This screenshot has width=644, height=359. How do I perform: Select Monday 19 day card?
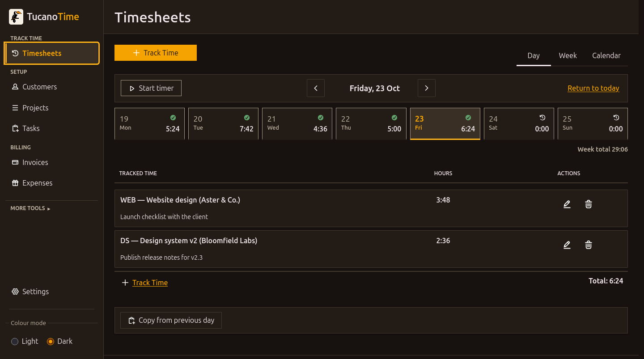pyautogui.click(x=149, y=124)
